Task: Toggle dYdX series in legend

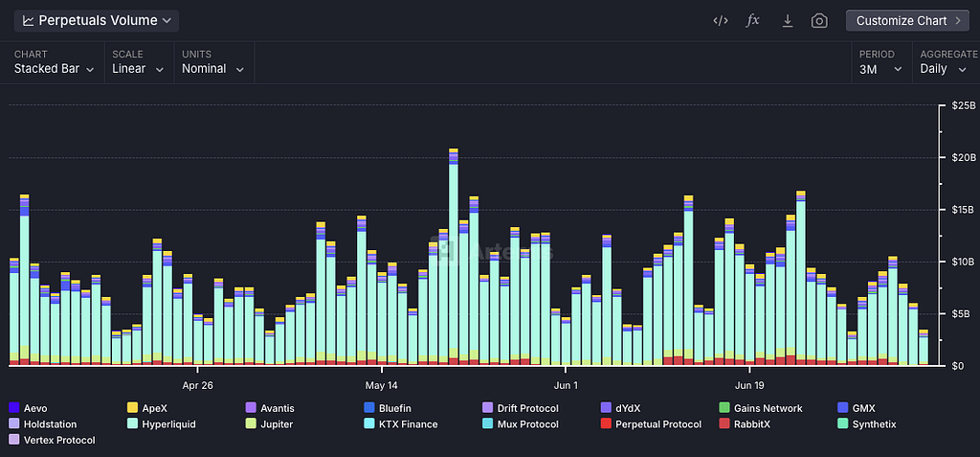Action: 620,408
